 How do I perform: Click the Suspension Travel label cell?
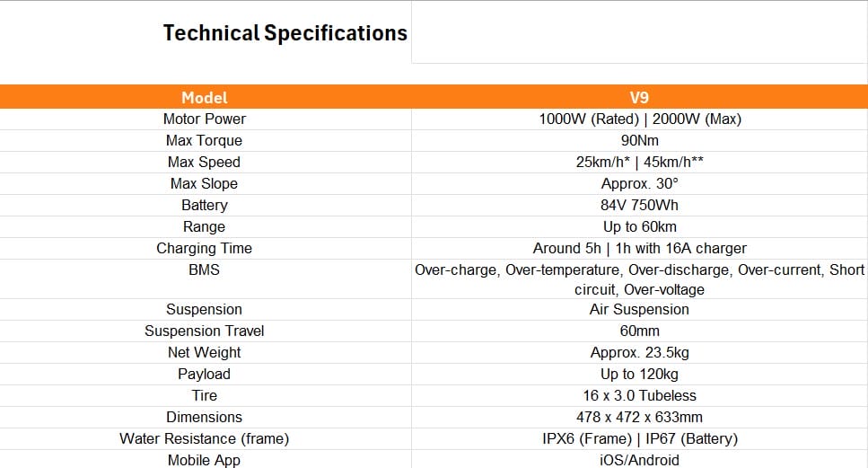pyautogui.click(x=205, y=331)
